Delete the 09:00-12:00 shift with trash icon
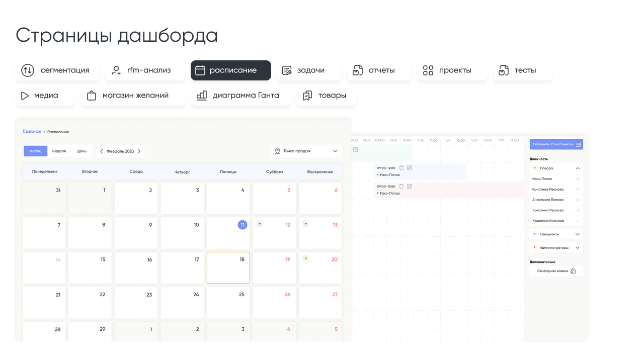644x362 pixels. pyautogui.click(x=401, y=168)
